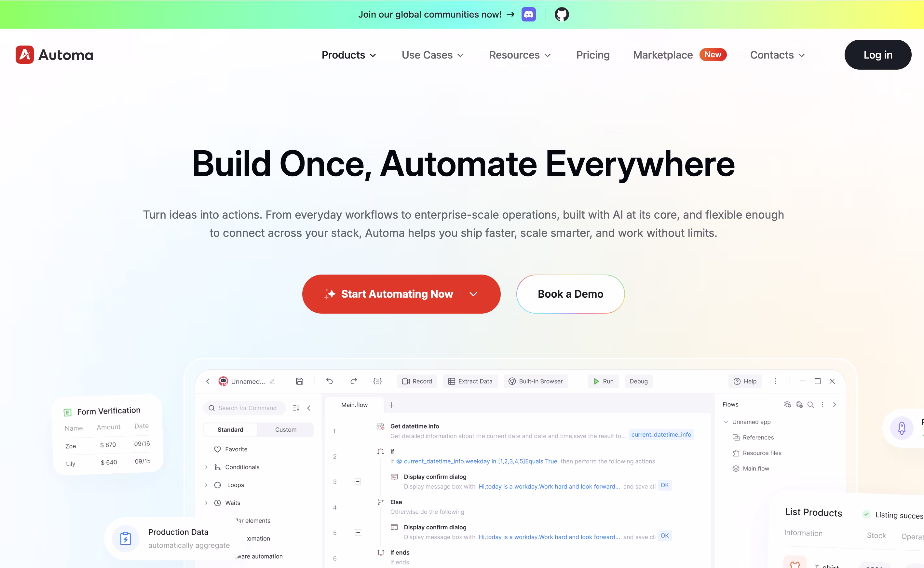
Task: Expand the Loops tree item
Action: pos(206,485)
